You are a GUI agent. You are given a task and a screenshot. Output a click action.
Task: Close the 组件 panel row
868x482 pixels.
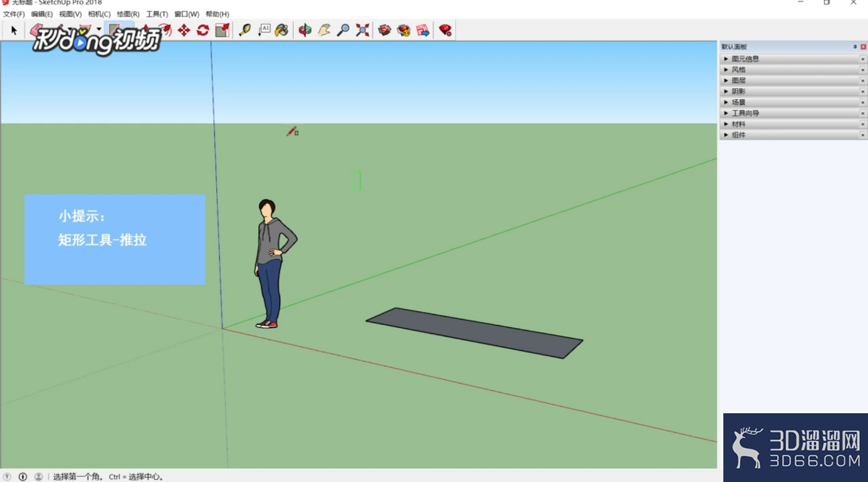click(x=863, y=135)
